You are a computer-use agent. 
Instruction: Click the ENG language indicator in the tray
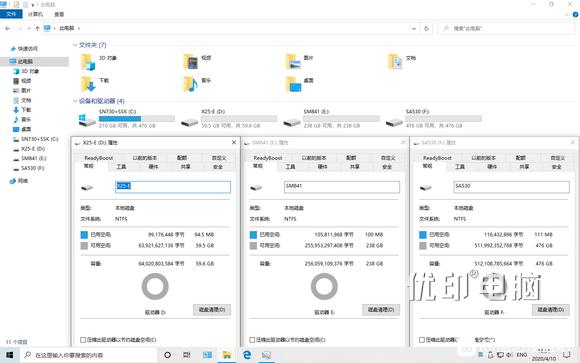(x=522, y=355)
